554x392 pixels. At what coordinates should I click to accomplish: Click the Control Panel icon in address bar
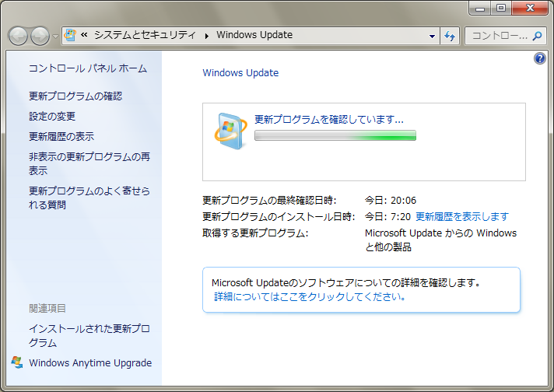(70, 35)
